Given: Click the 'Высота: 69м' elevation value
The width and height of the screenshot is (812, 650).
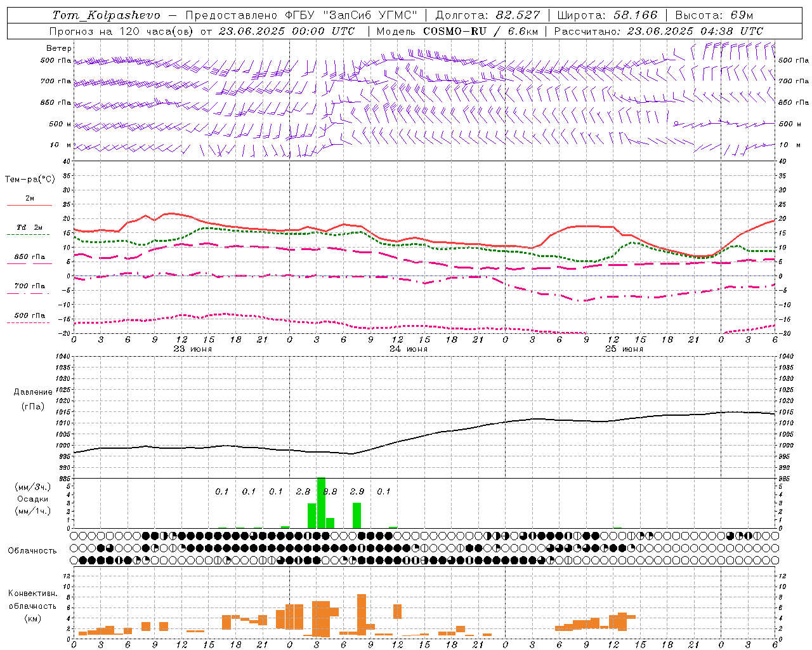Looking at the screenshot, I should (x=714, y=15).
